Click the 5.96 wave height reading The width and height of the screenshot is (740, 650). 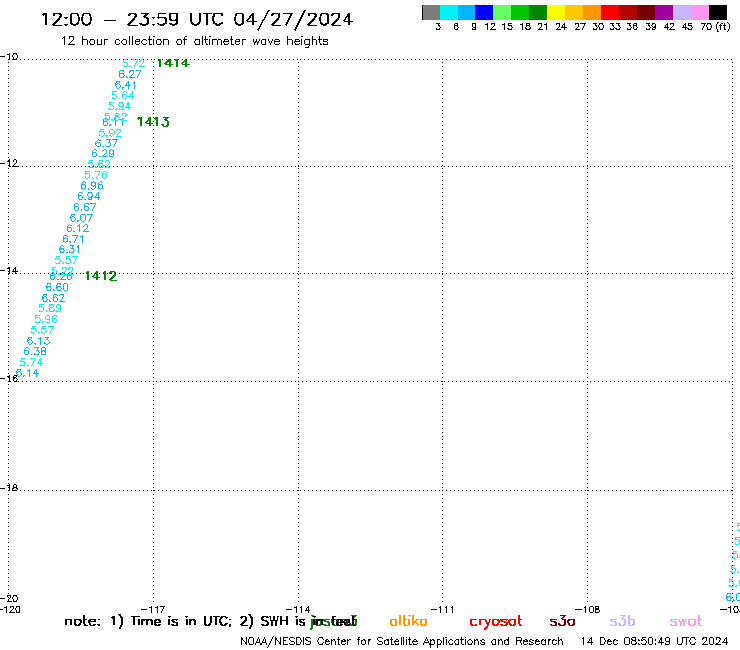pyautogui.click(x=46, y=319)
